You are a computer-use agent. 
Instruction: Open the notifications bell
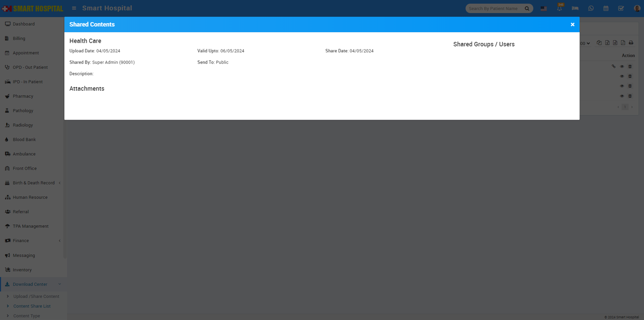click(x=559, y=8)
